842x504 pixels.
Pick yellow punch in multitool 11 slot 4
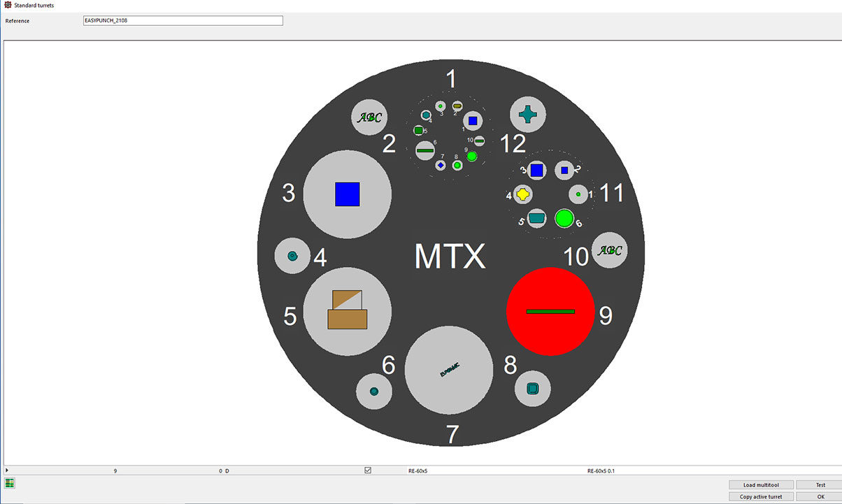523,194
